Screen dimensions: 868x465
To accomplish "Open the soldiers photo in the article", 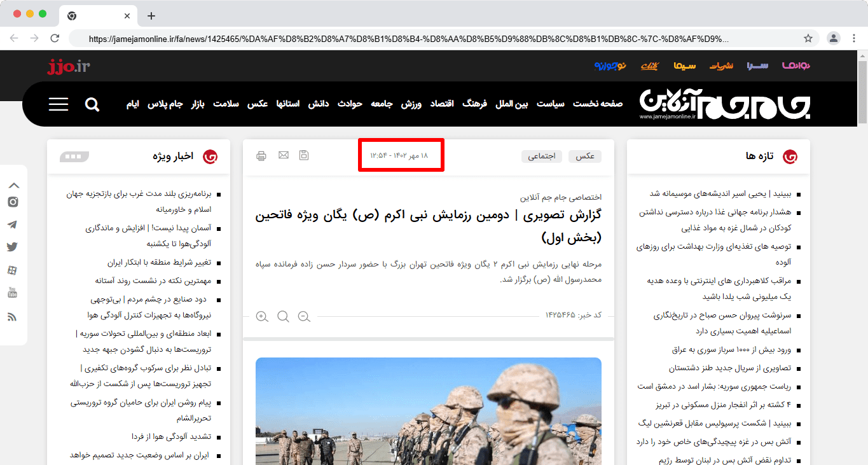I will pos(428,411).
